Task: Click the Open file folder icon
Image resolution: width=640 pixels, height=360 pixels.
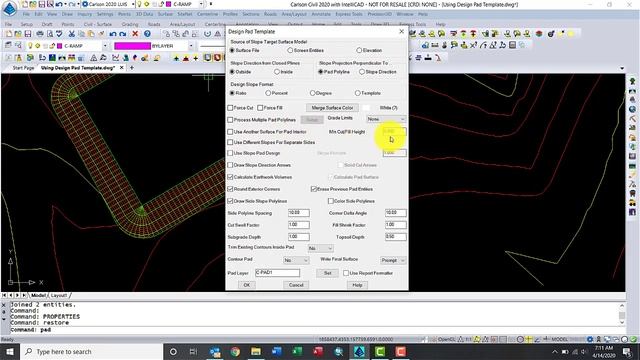Action: (18, 34)
